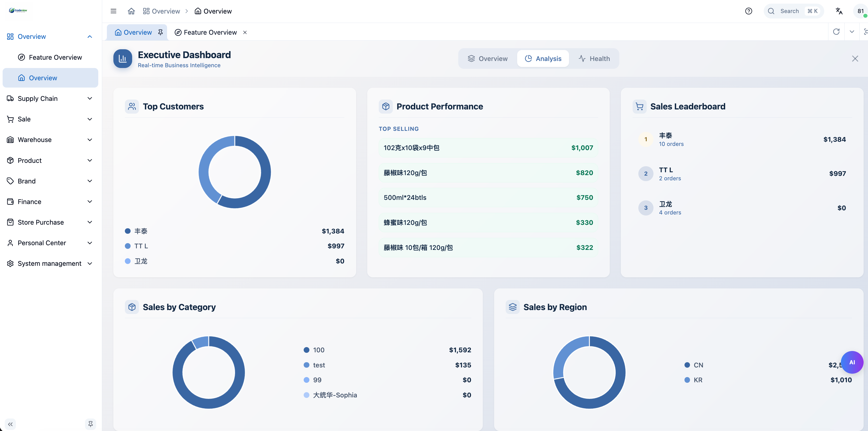
Task: Switch to the Health view toggle
Action: pos(594,58)
